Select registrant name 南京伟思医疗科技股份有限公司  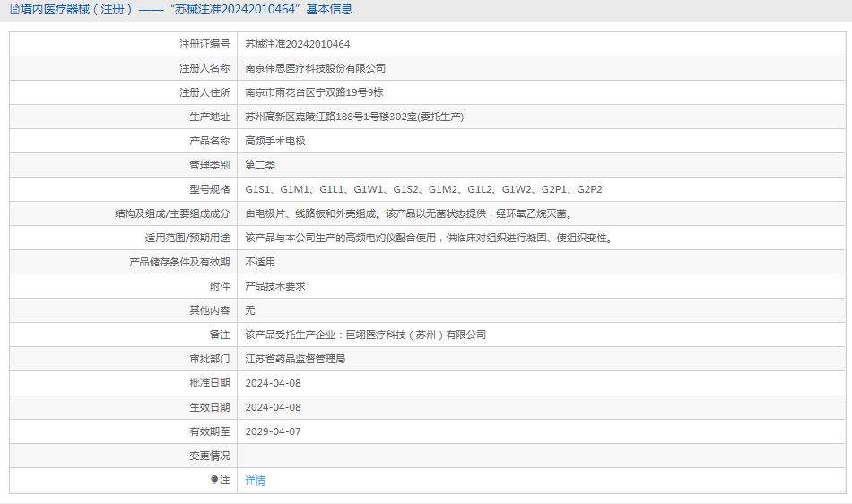click(x=315, y=68)
